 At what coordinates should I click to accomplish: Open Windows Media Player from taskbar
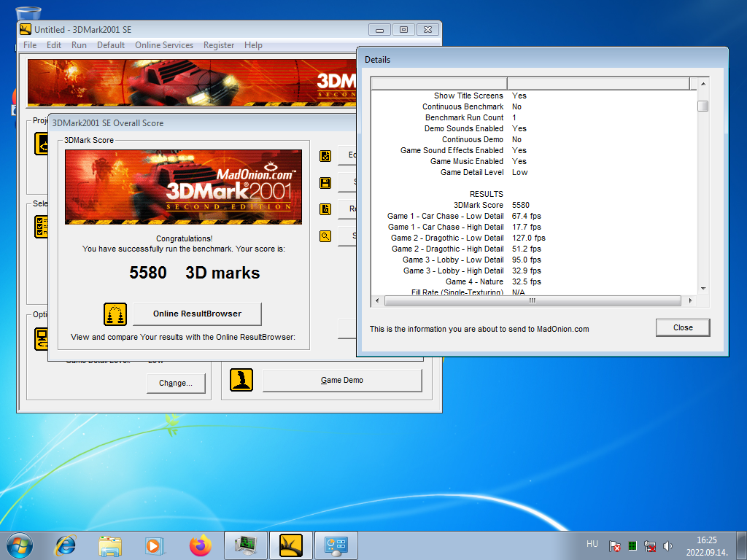(155, 545)
